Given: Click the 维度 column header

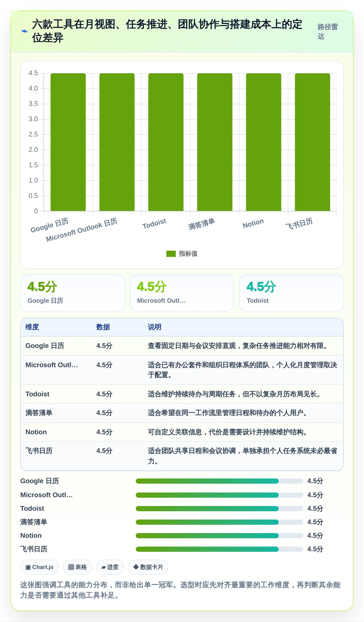Looking at the screenshot, I should click(32, 327).
